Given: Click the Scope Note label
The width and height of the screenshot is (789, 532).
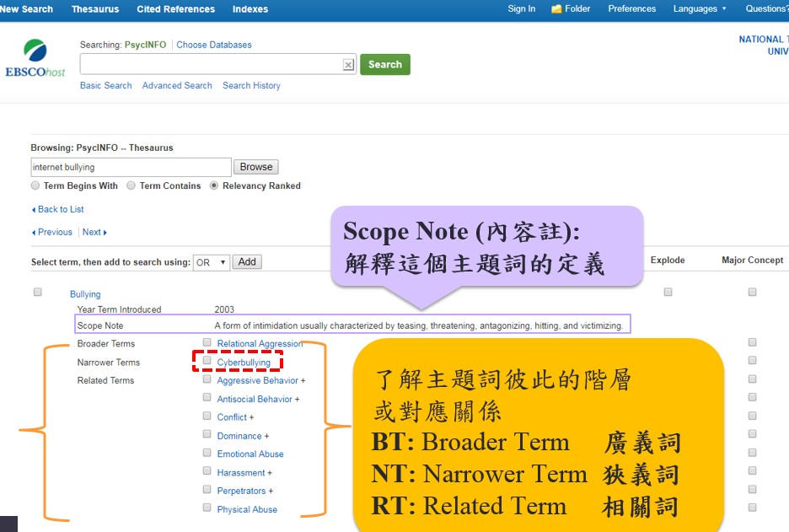Looking at the screenshot, I should 100,325.
